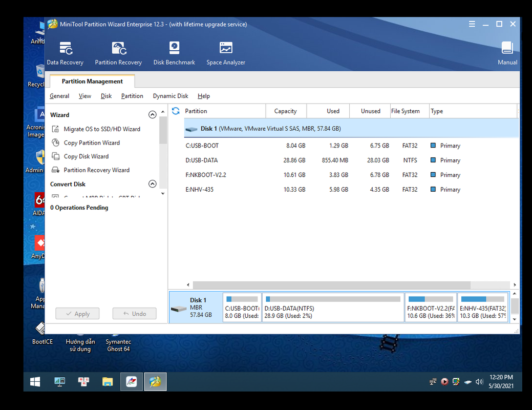Click the selected paint app in taskbar
Viewport: 532px width, 410px height.
coord(131,381)
